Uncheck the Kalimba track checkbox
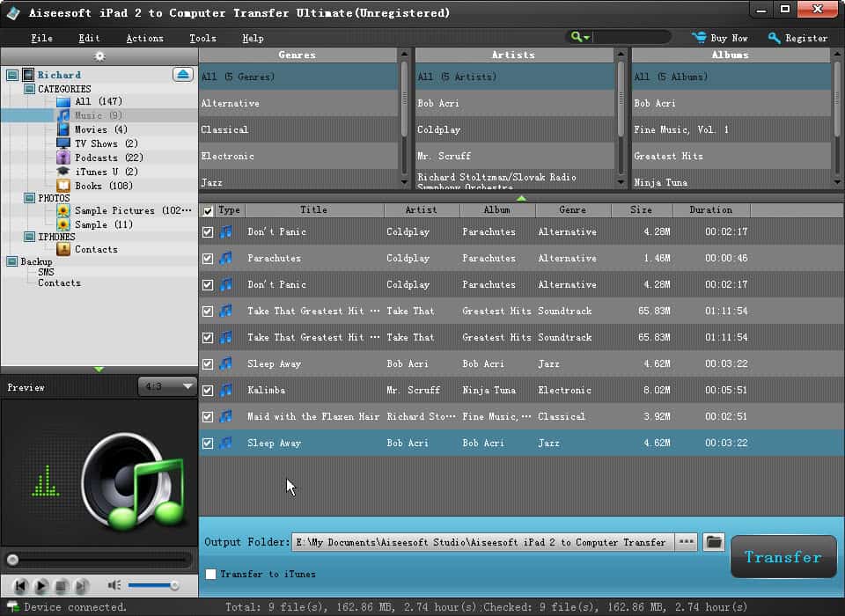Screen dimensions: 845x616 (208, 390)
